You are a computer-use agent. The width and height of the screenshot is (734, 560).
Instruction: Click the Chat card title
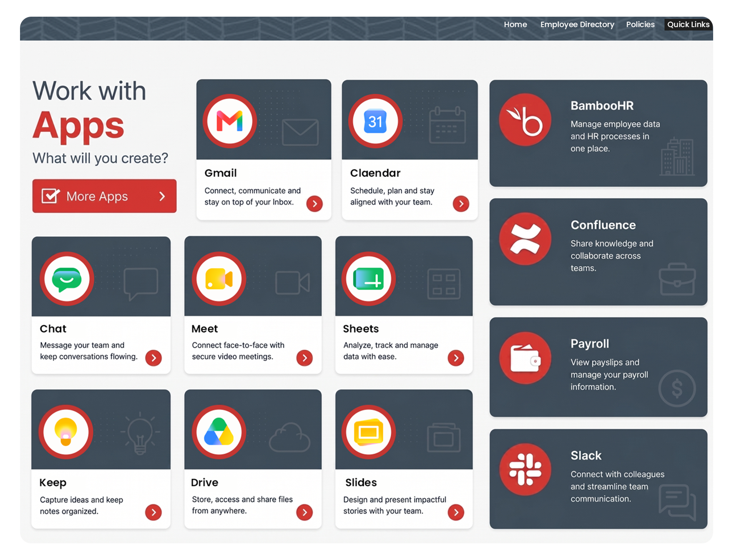53,329
